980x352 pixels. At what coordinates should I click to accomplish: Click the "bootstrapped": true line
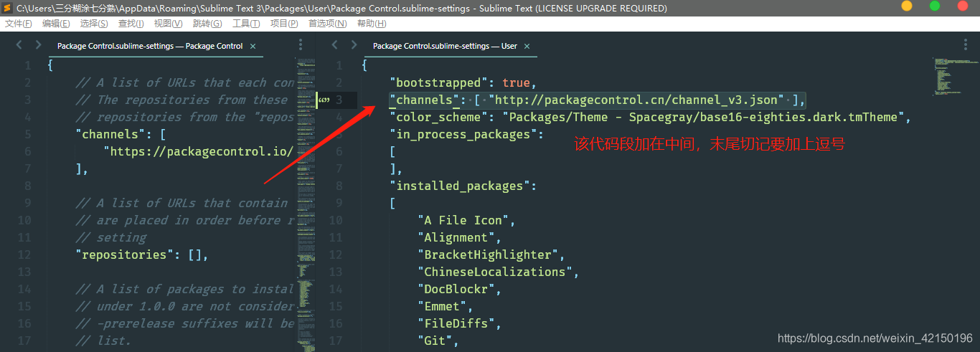tap(463, 82)
